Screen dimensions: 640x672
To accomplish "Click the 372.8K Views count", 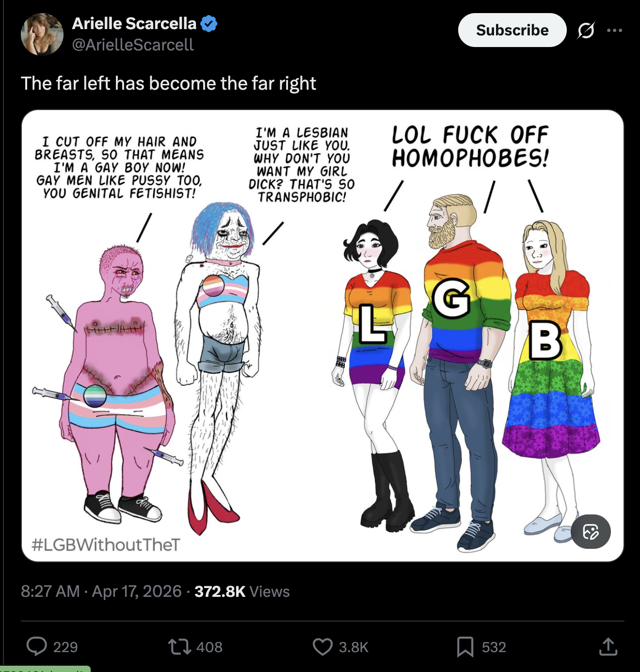I will [x=242, y=591].
